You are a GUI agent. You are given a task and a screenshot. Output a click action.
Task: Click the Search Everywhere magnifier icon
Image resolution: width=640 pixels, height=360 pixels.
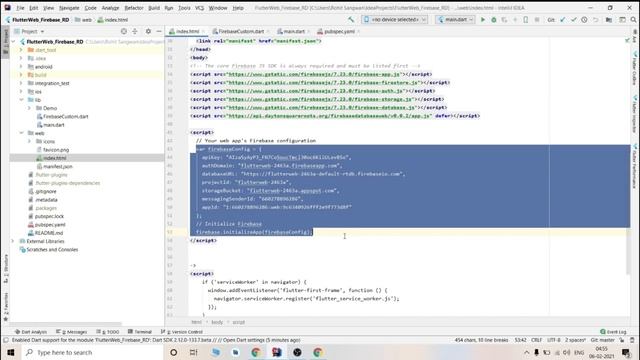633,20
